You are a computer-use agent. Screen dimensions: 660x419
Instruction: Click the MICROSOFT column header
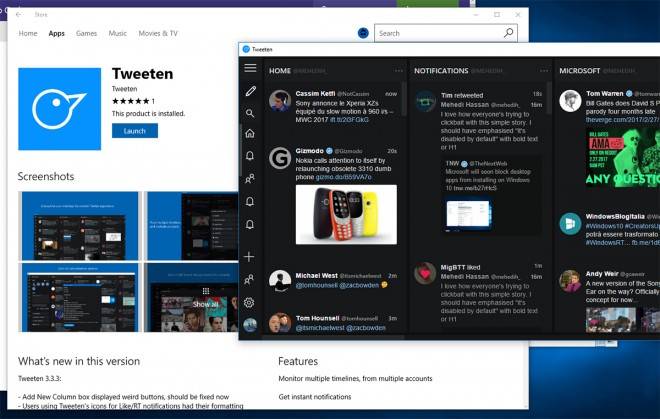pos(580,71)
